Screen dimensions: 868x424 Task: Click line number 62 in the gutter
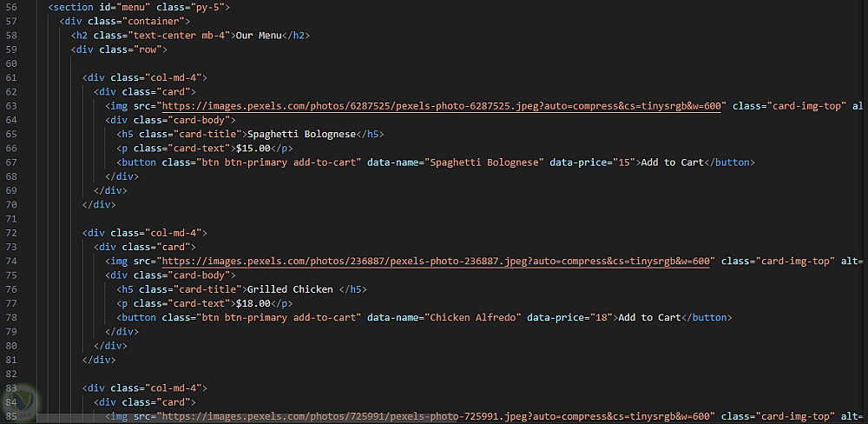[11, 91]
